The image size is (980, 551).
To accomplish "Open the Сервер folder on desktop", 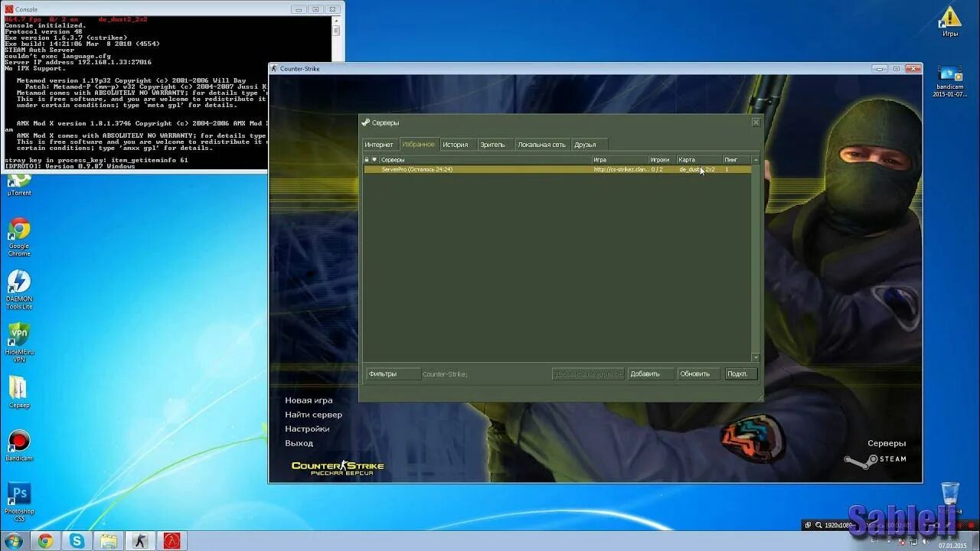I will pos(19,392).
